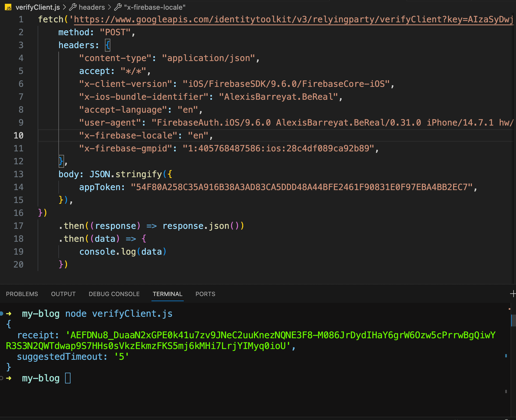Open the googleapis verifyClient URL link

click(x=294, y=19)
